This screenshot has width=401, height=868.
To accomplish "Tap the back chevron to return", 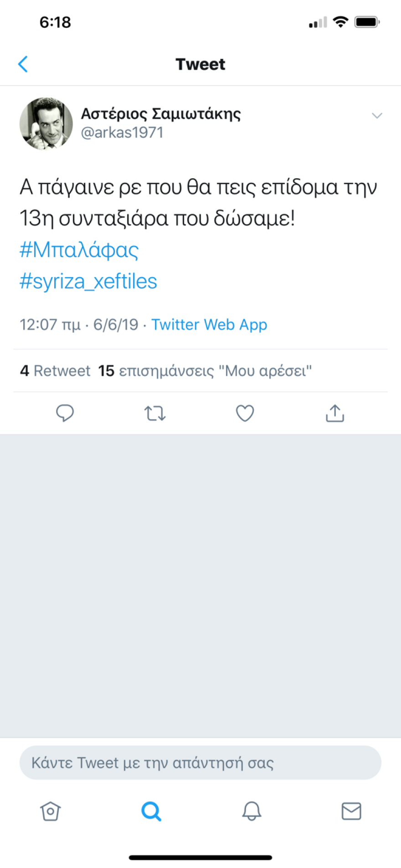I will [x=23, y=64].
